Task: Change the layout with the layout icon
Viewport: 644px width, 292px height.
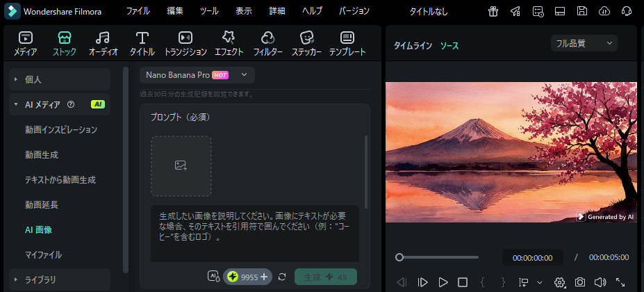Action: tap(560, 11)
